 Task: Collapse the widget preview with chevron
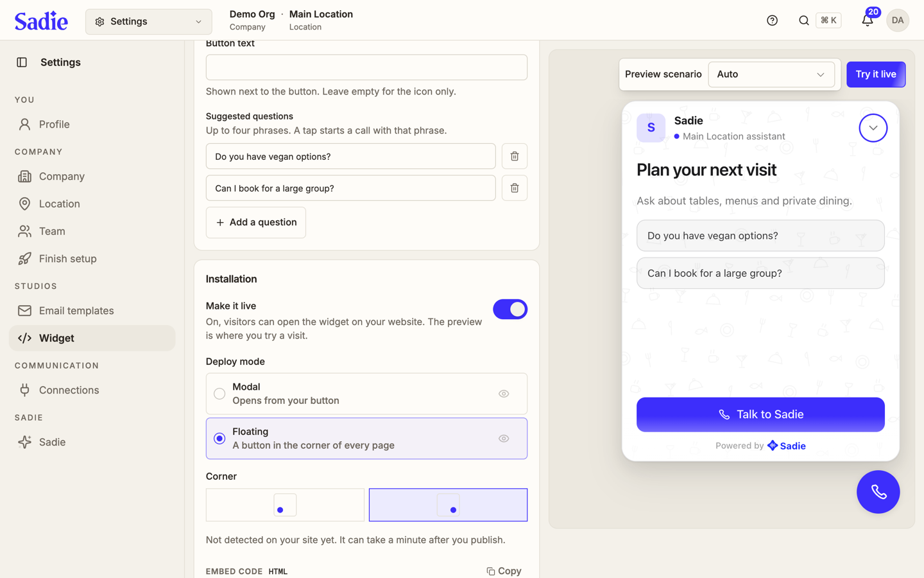point(873,128)
